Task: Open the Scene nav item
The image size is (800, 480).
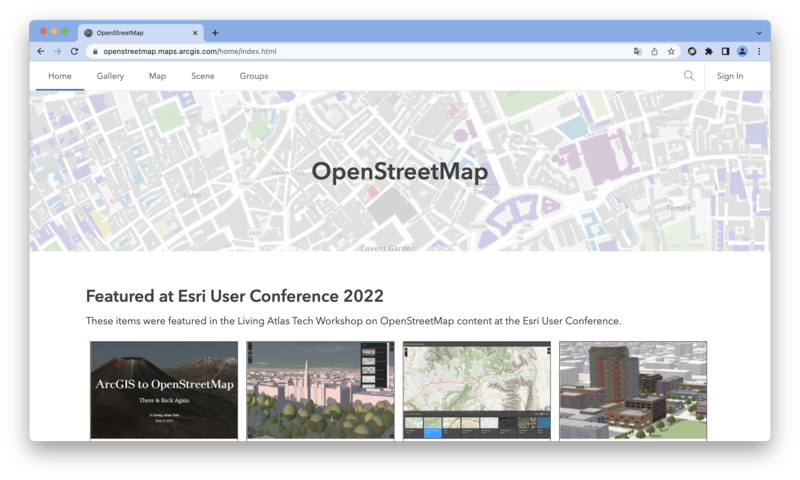Action: (203, 76)
